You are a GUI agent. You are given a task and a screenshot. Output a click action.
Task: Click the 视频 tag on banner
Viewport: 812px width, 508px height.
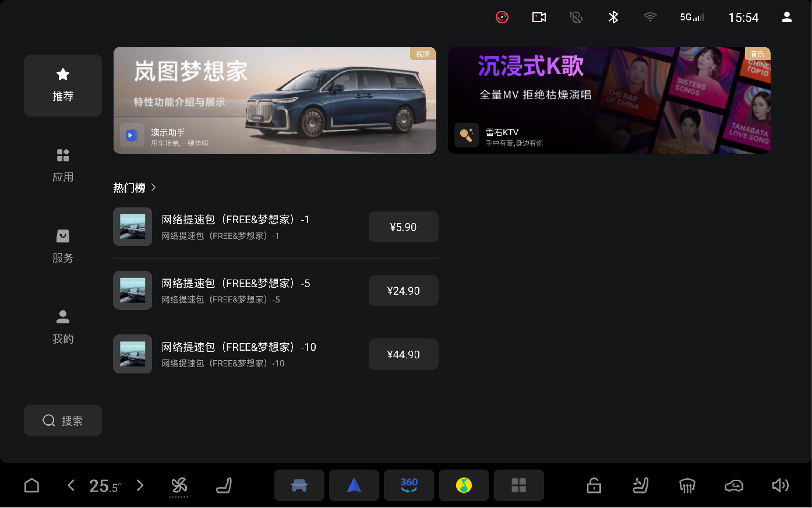pyautogui.click(x=423, y=54)
